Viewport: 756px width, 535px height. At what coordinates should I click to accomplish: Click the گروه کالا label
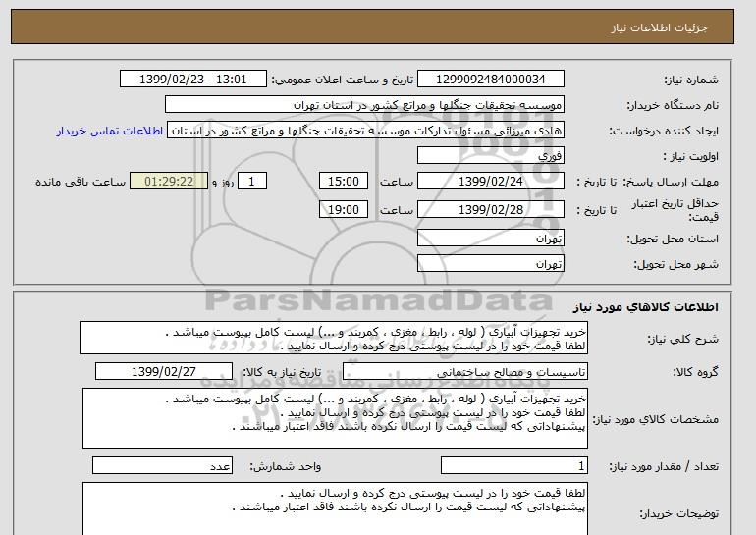(x=695, y=372)
